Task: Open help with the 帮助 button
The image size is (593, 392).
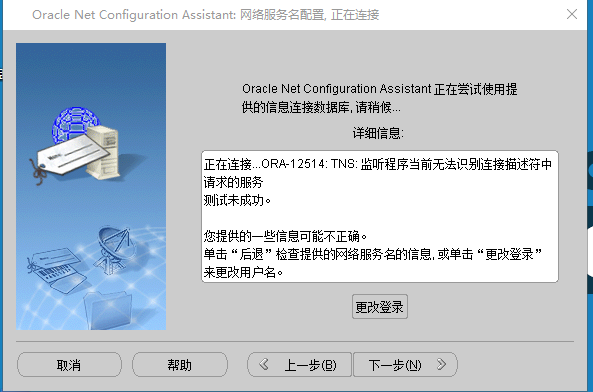Action: point(180,365)
